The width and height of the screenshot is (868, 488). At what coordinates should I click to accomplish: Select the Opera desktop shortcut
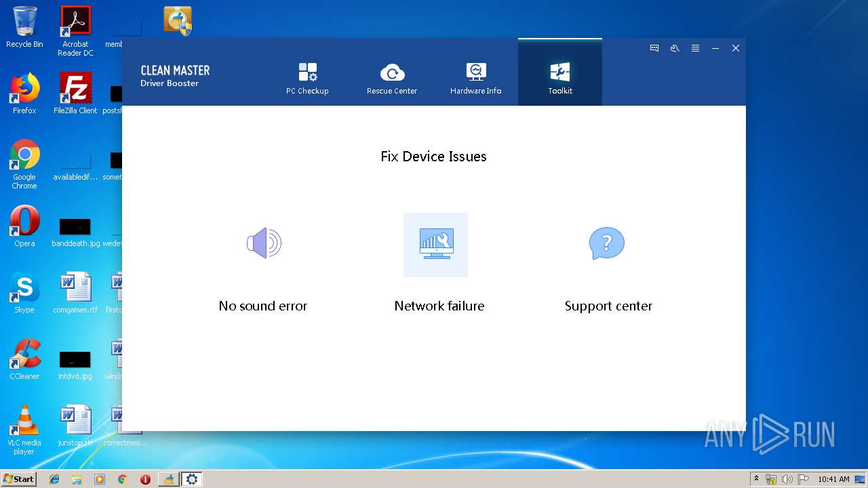pyautogui.click(x=24, y=226)
